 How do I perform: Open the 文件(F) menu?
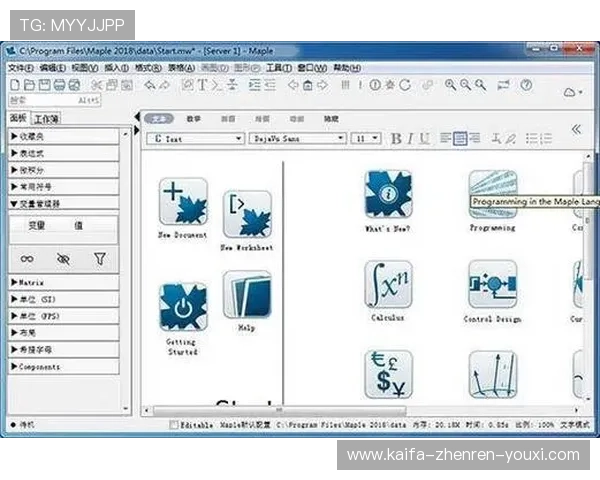click(20, 68)
